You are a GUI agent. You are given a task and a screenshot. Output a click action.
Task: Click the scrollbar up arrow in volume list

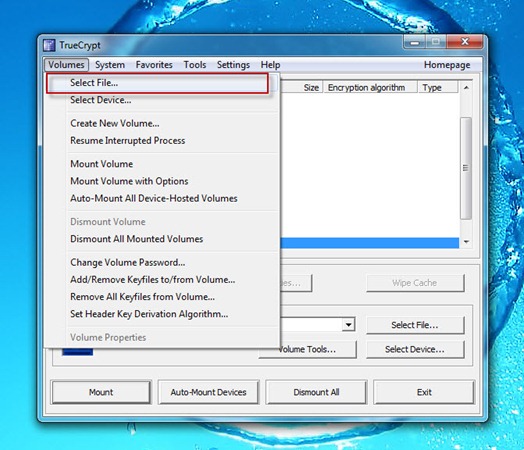[466, 88]
